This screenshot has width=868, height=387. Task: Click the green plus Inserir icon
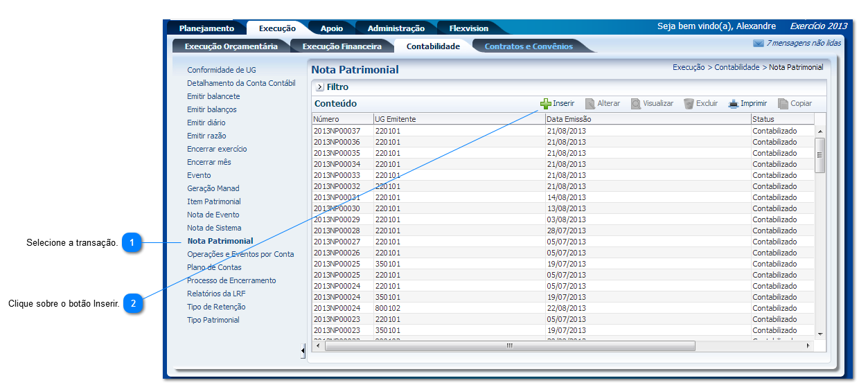pyautogui.click(x=546, y=104)
